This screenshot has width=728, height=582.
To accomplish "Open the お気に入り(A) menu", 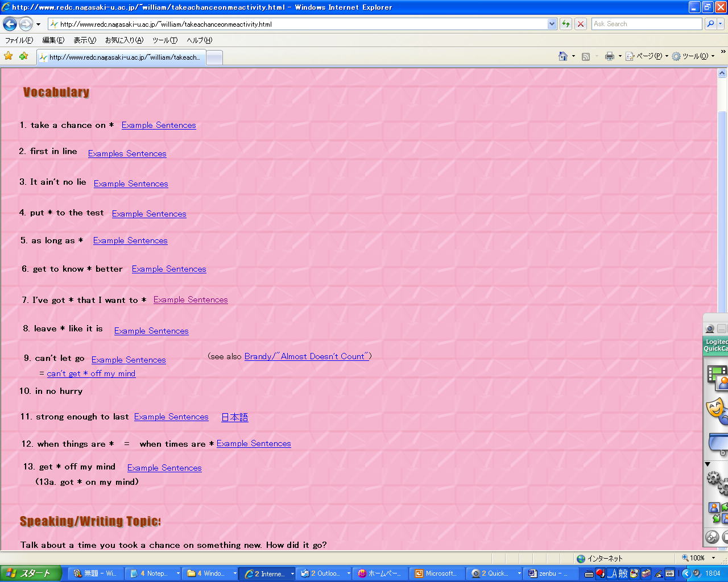I will 124,40.
